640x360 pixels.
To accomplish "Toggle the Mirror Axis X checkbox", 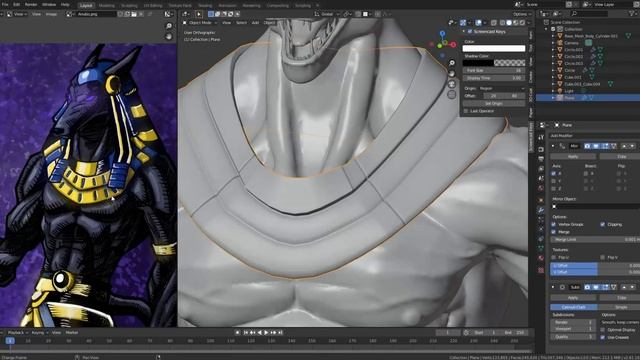I will pyautogui.click(x=554, y=173).
